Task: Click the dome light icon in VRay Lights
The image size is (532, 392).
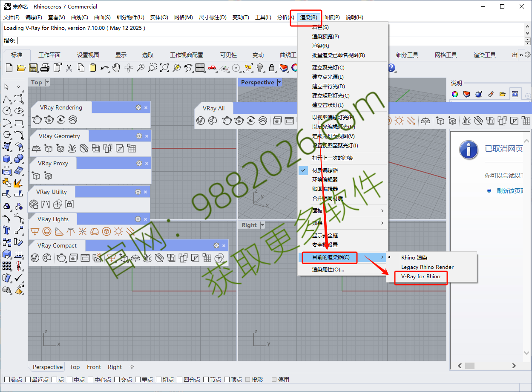Action: pyautogui.click(x=95, y=231)
